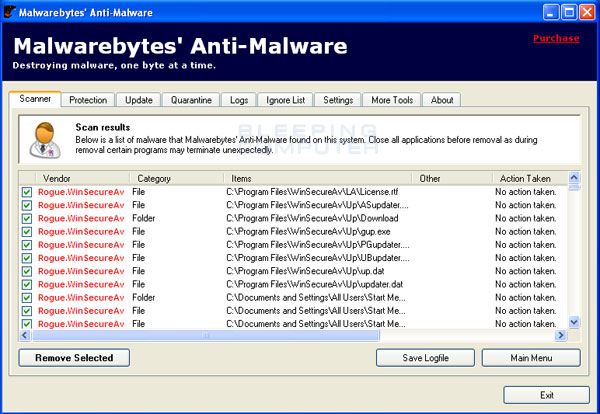
Task: Close the Malwarebytes window
Action: tap(587, 12)
